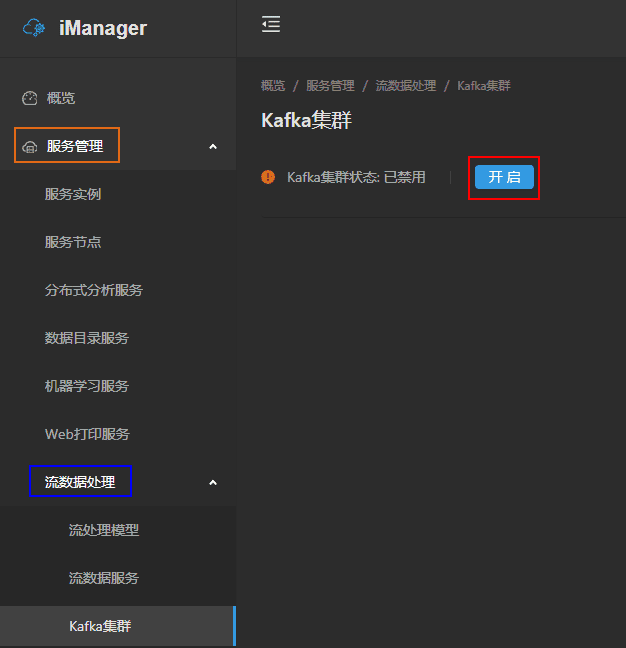Go to 服务节点 menu item
626x648 pixels.
(73, 242)
